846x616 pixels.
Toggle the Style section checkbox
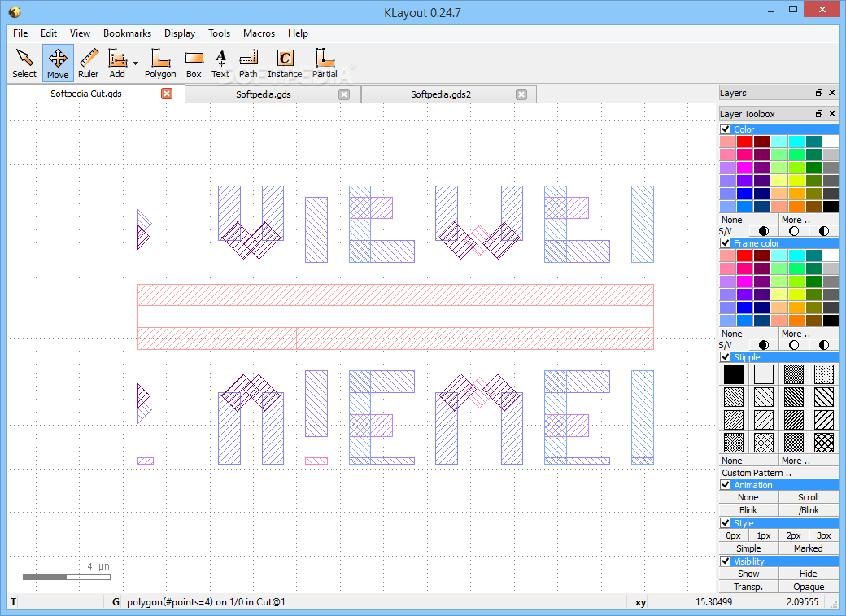tap(726, 522)
